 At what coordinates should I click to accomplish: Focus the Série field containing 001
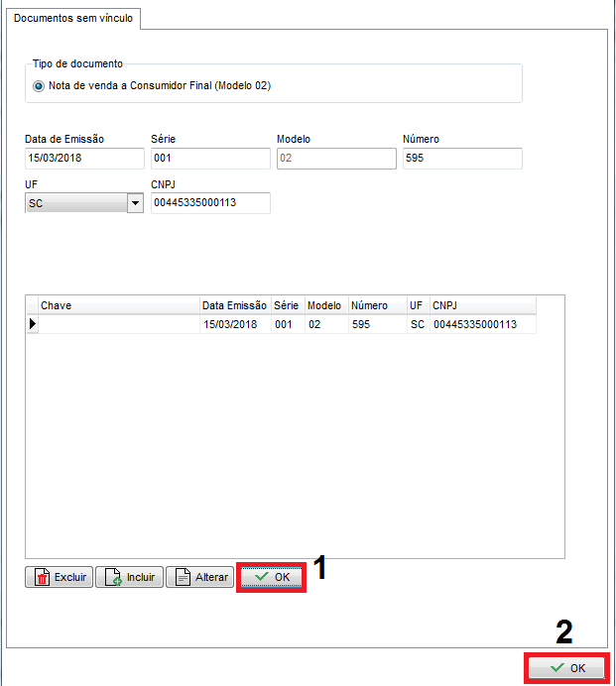click(x=209, y=159)
